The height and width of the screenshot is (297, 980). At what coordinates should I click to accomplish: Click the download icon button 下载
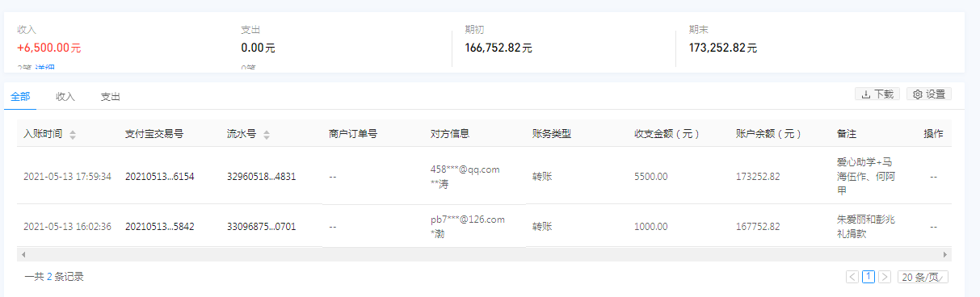coord(877,94)
